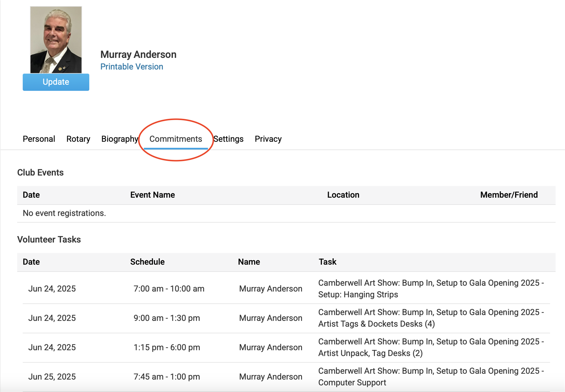565x392 pixels.
Task: Select the Commitments tab
Action: 176,139
